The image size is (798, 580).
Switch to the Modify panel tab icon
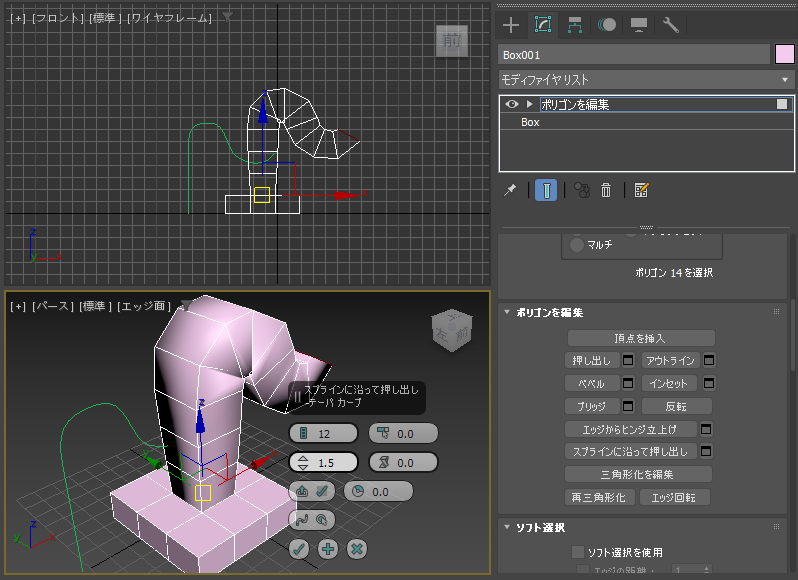[543, 25]
